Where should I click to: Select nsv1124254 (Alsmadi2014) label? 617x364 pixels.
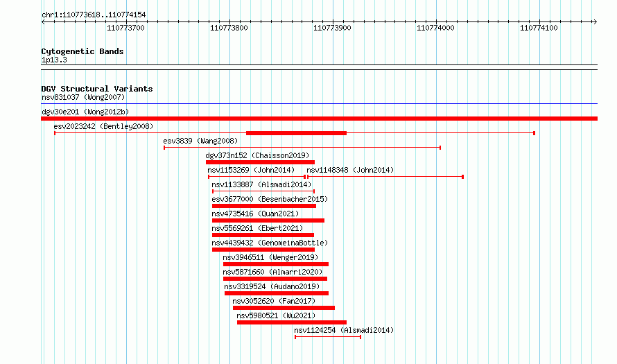344,330
